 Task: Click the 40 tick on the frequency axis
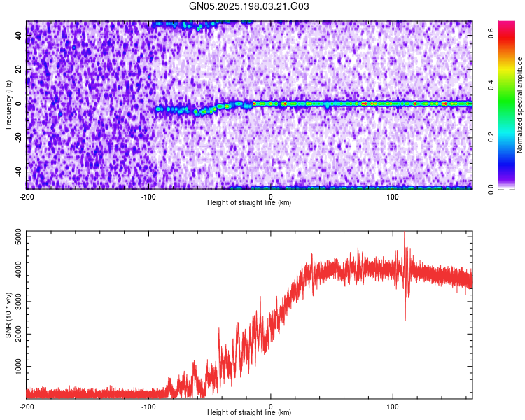19,36
